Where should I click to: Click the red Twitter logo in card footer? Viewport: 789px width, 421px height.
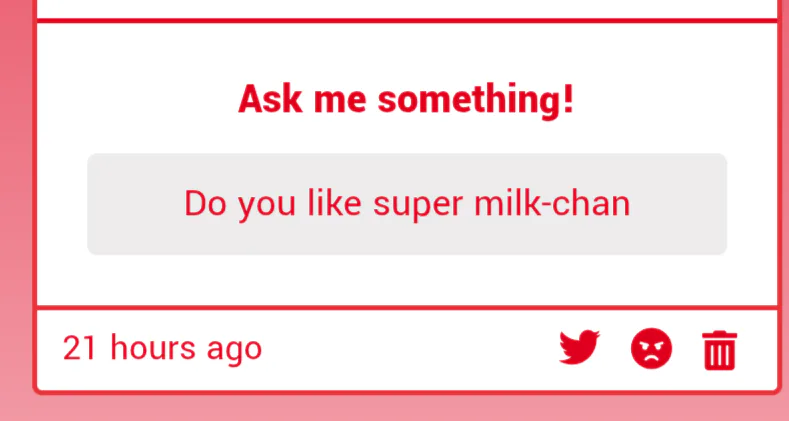[x=580, y=348]
